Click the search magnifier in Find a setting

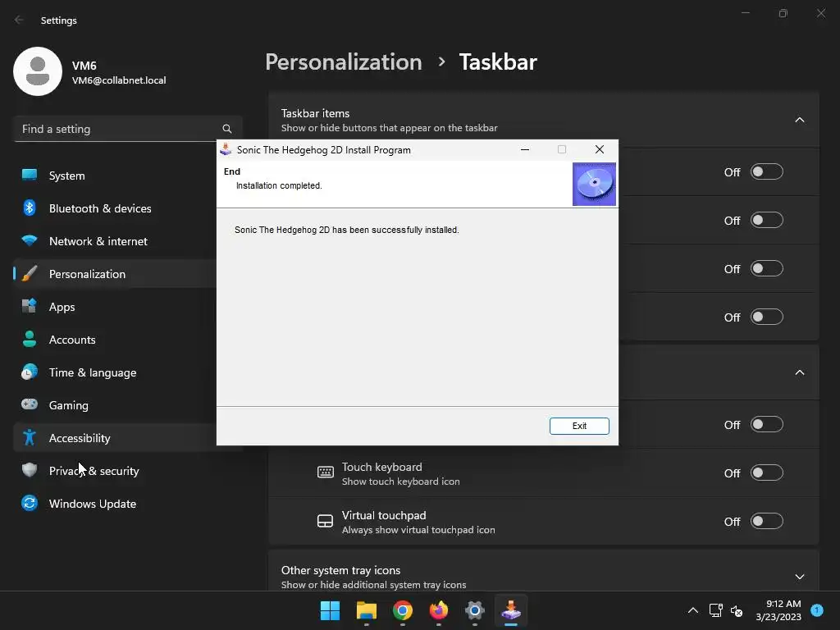(x=227, y=129)
